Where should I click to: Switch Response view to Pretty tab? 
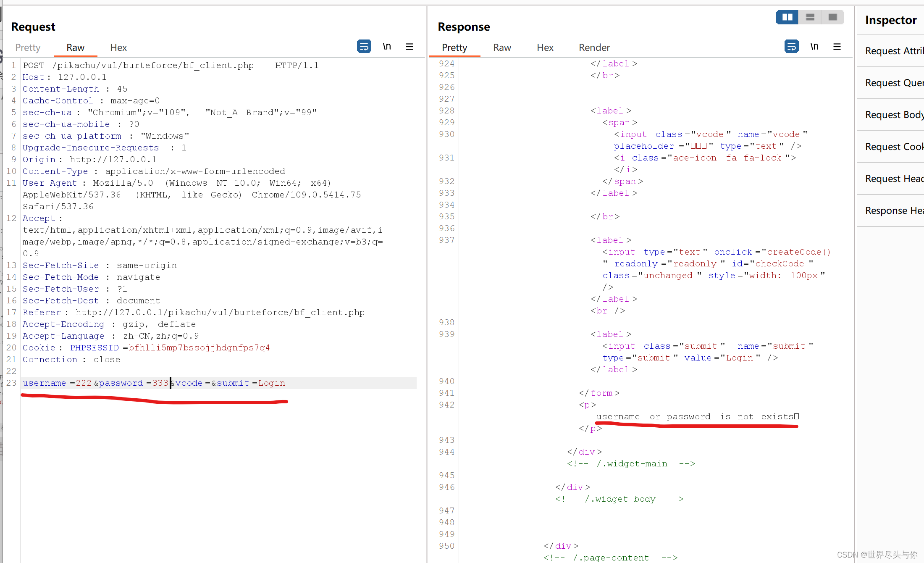coord(454,47)
